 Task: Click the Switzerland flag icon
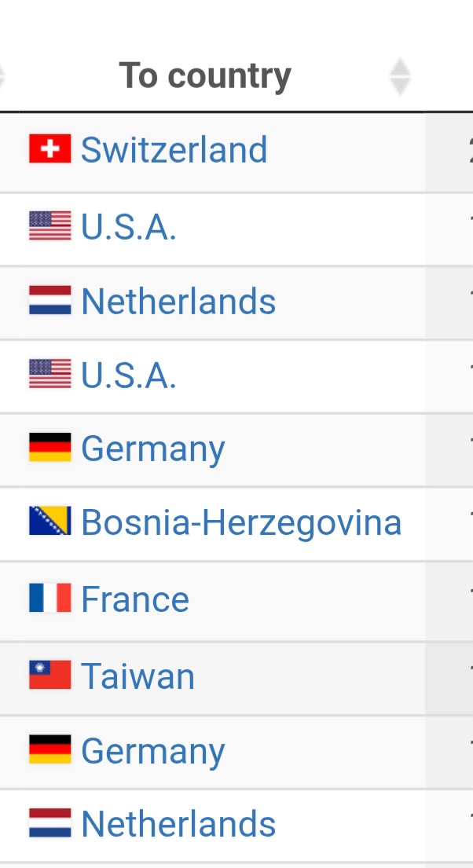pyautogui.click(x=49, y=149)
